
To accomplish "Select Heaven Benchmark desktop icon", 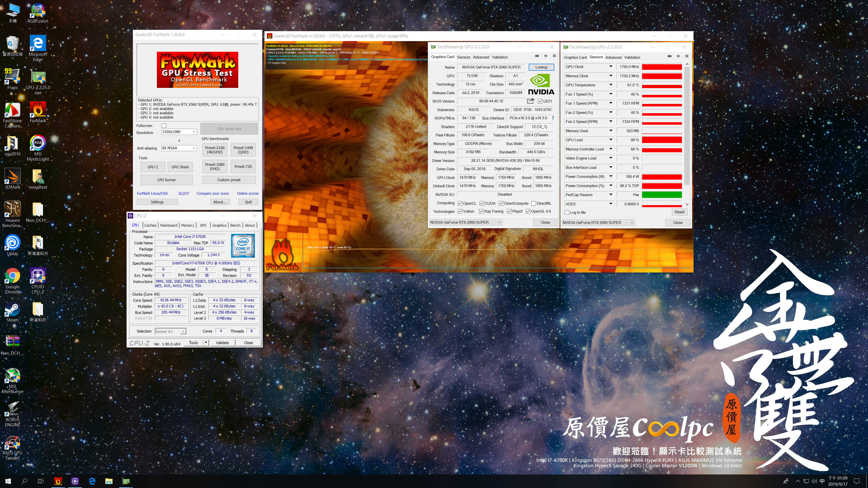I will point(12,214).
